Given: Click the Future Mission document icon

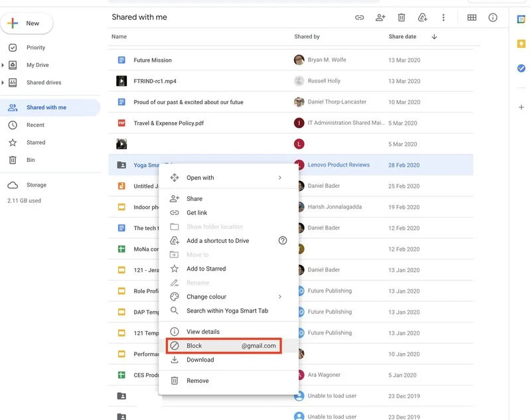Looking at the screenshot, I should 121,60.
